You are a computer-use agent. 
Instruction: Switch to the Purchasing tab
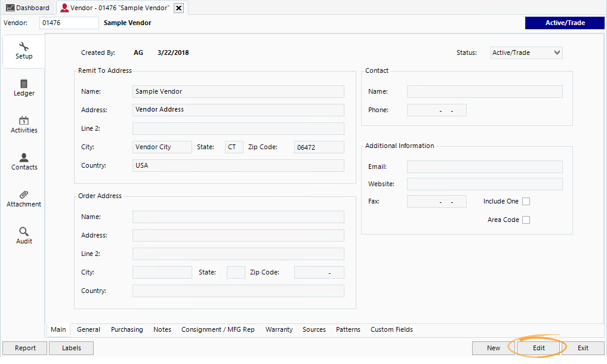coord(127,329)
